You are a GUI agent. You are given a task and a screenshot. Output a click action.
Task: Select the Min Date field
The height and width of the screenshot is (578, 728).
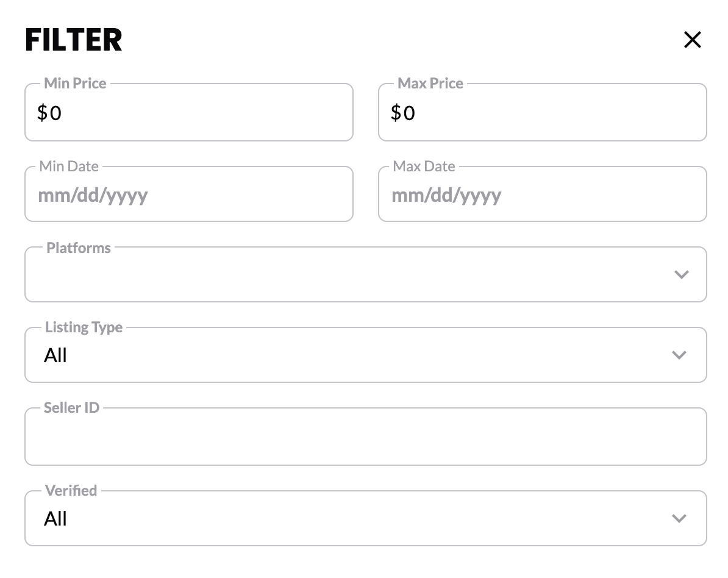(189, 194)
